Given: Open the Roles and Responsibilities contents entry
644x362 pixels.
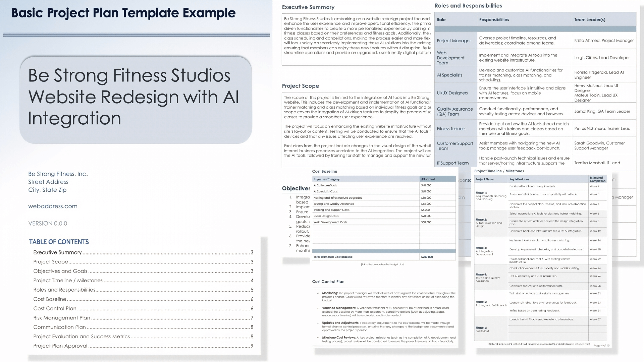Looking at the screenshot, I should (143, 290).
